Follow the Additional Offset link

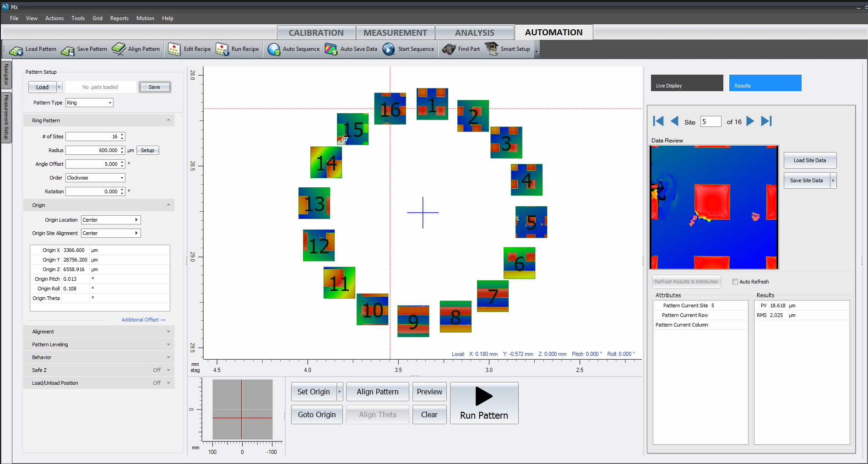click(x=143, y=320)
